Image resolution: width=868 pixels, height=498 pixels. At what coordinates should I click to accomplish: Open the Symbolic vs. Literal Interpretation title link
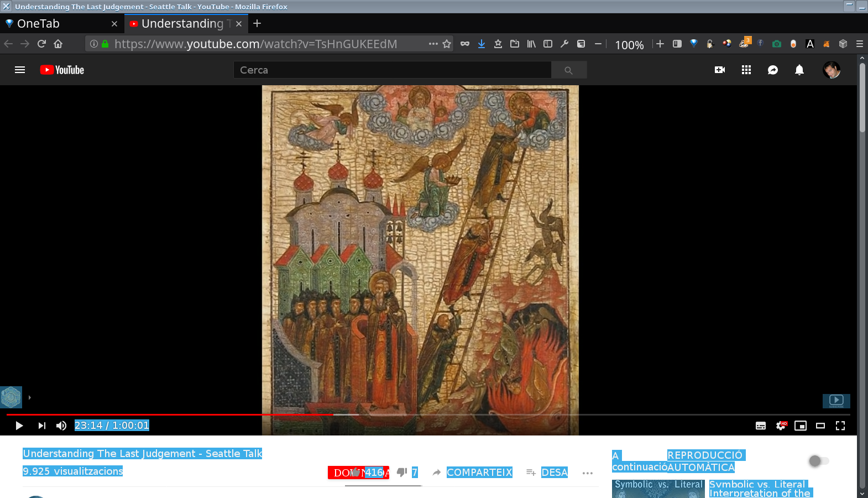pos(761,489)
